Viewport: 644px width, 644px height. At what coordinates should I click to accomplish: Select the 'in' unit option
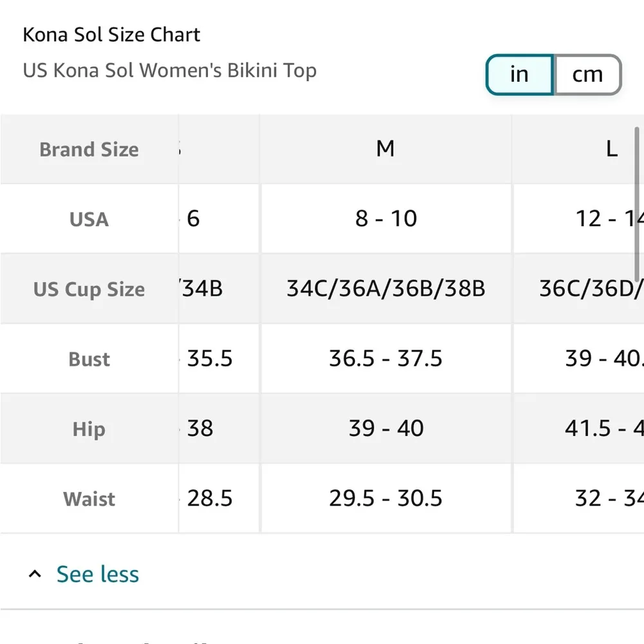coord(518,74)
